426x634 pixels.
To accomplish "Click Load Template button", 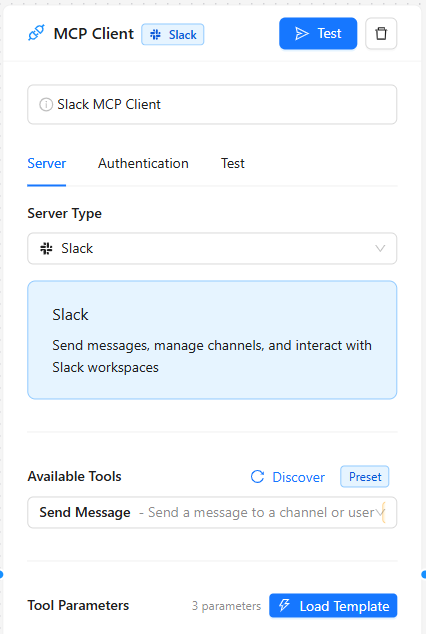I will (333, 606).
